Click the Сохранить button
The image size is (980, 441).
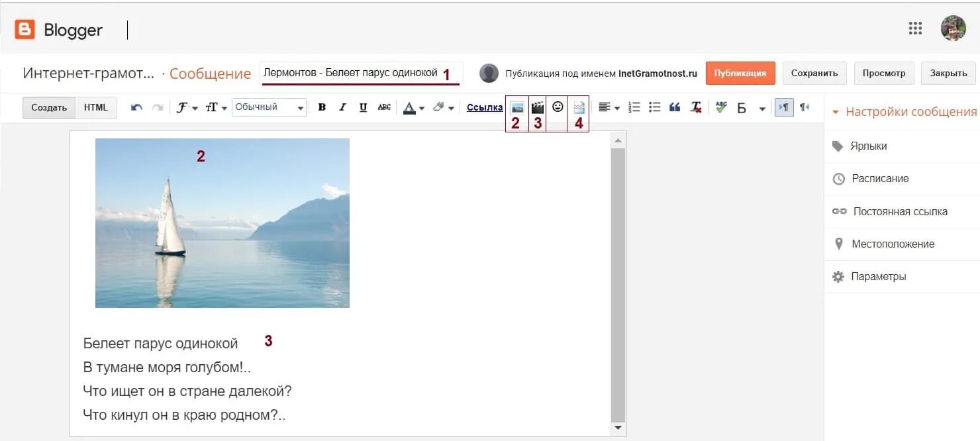tap(814, 73)
